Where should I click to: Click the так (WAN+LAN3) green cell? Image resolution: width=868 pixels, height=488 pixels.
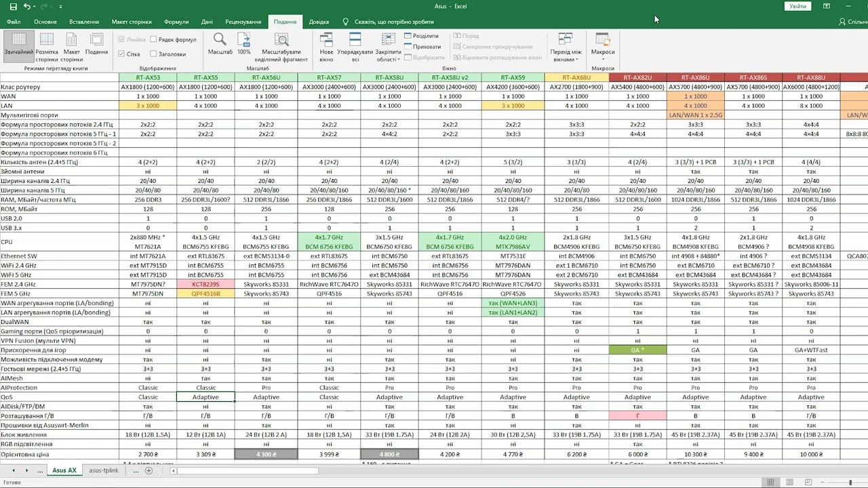click(x=513, y=303)
